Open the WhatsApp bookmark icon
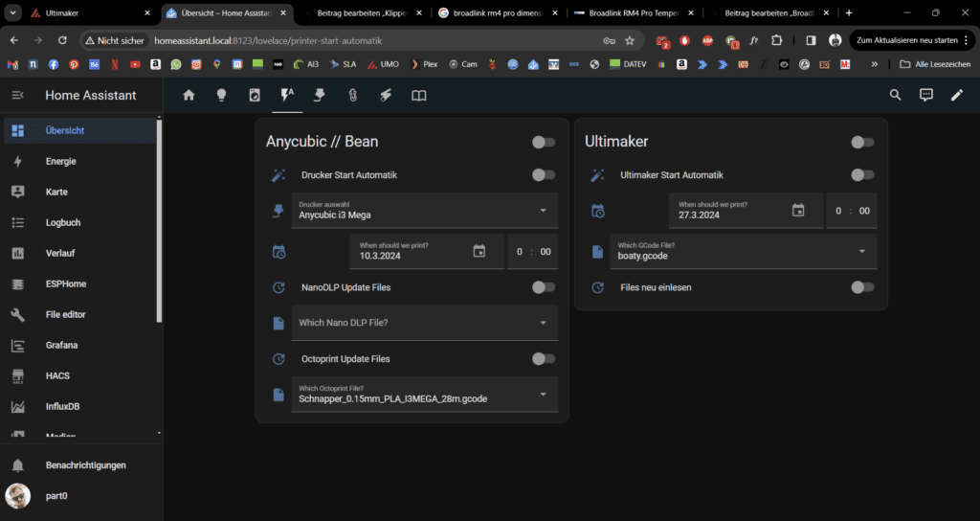 (x=176, y=64)
